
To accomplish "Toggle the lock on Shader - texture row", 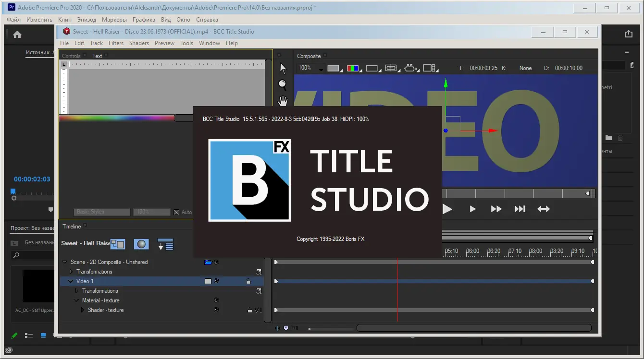I will tap(250, 311).
